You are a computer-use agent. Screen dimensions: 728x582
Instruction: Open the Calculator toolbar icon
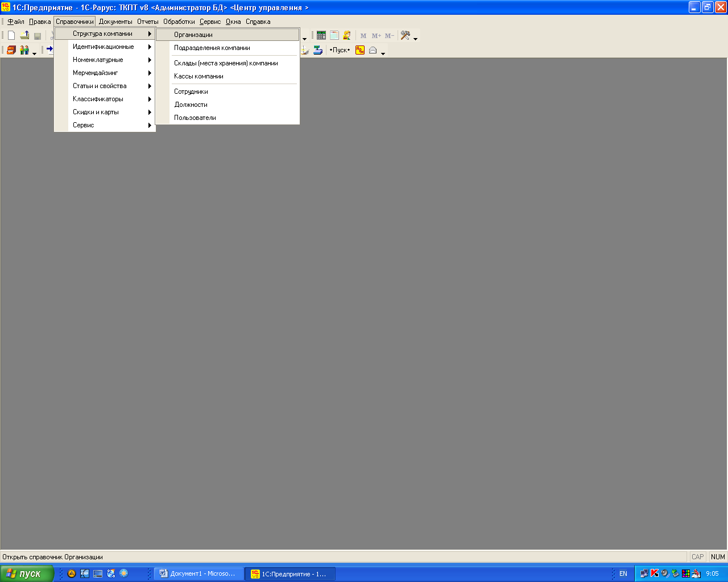321,35
